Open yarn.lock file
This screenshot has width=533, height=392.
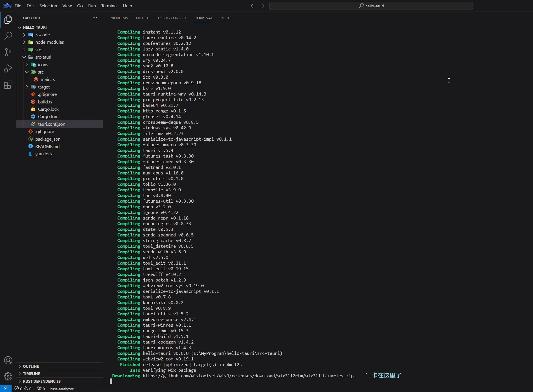click(x=44, y=154)
